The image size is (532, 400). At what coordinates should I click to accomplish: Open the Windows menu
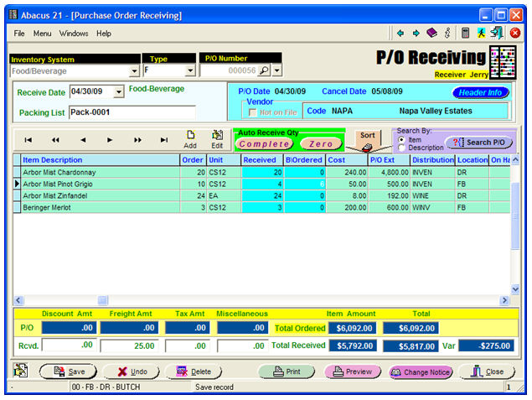coord(73,34)
